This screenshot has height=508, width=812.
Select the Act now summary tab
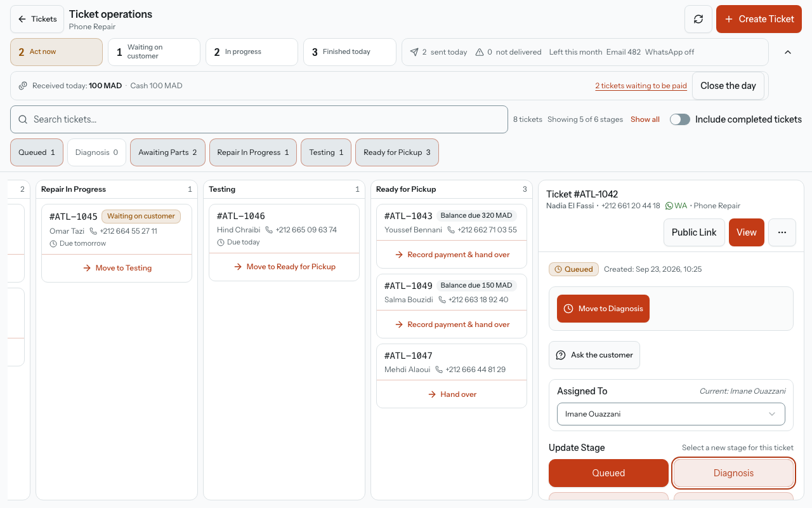(x=56, y=52)
